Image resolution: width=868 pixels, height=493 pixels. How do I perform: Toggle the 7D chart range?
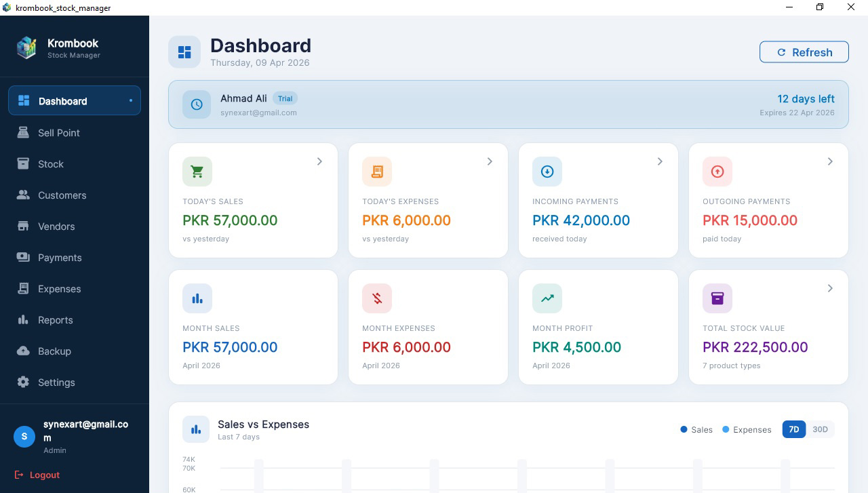pyautogui.click(x=793, y=429)
